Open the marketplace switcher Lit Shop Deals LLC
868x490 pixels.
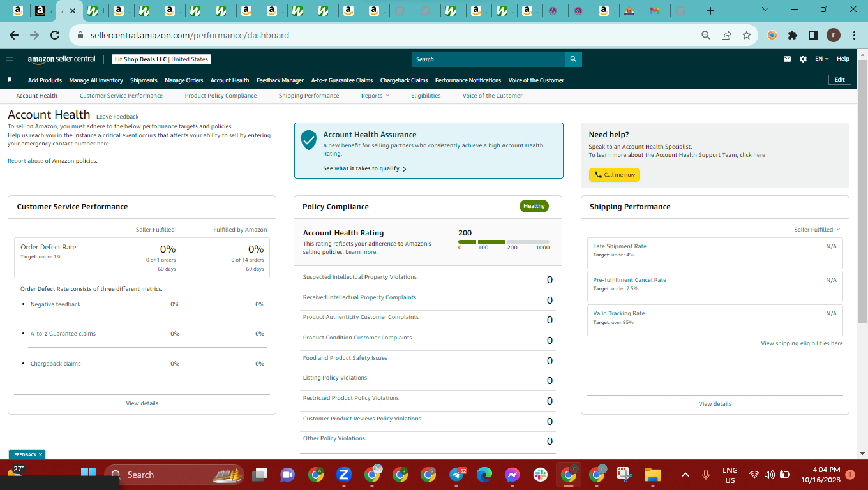[x=161, y=59]
